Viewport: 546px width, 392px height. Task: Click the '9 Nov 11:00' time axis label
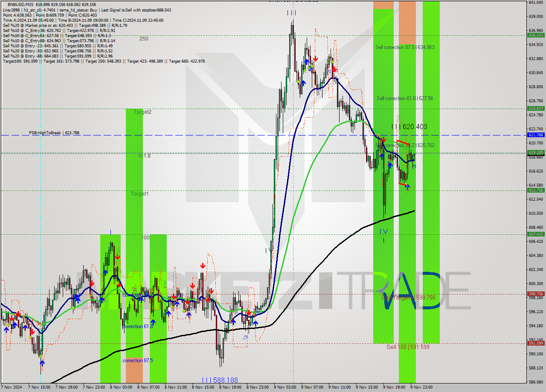[x=339, y=387]
